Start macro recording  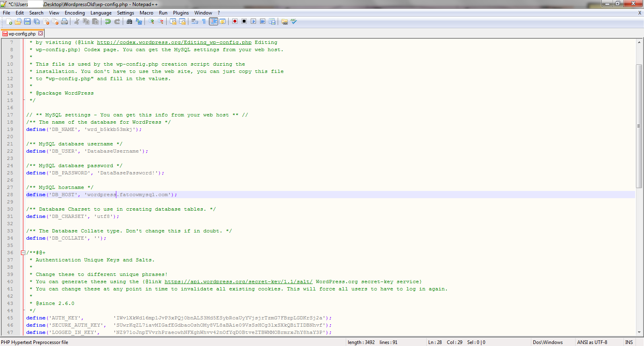point(235,21)
